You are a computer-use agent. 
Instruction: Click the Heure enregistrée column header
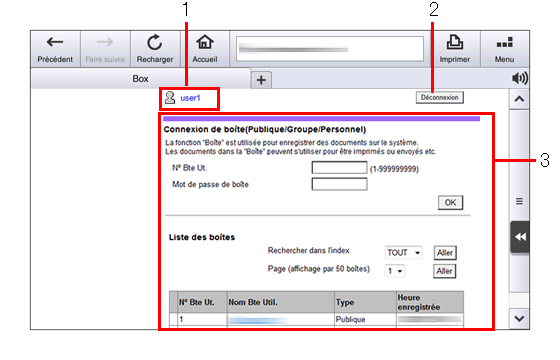tap(430, 302)
